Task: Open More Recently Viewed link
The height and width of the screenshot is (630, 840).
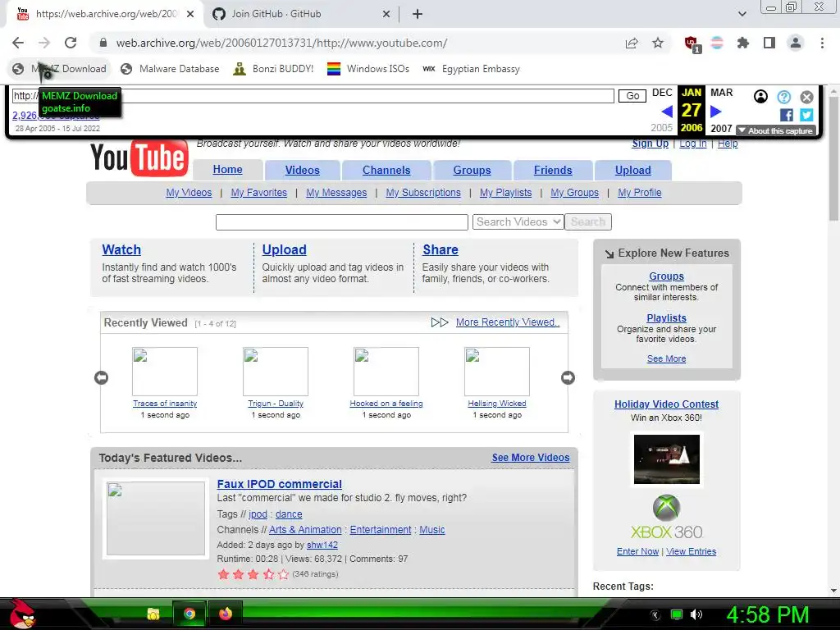Action: coord(508,322)
